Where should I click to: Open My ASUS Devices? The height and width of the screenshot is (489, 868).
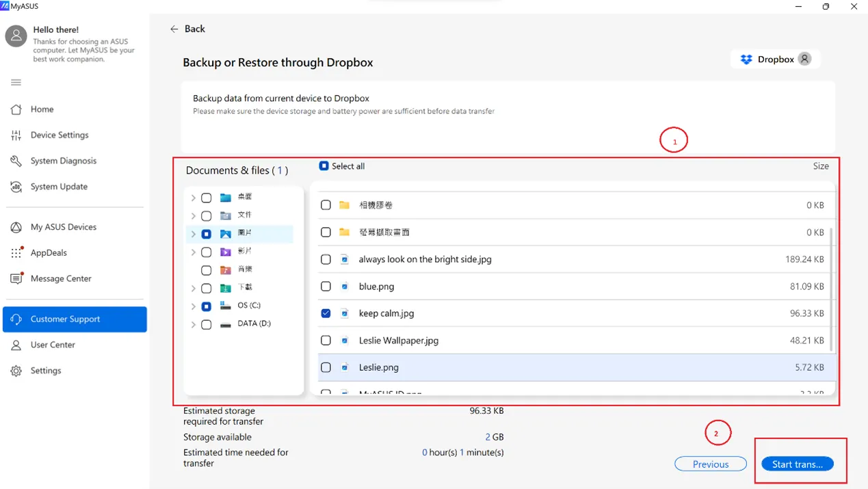[64, 226]
